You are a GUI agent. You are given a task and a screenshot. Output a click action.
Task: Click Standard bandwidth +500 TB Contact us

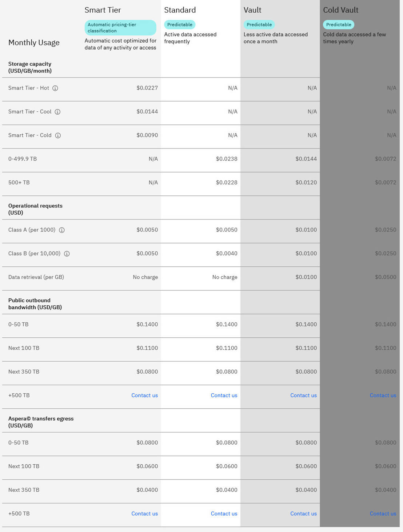click(x=224, y=395)
